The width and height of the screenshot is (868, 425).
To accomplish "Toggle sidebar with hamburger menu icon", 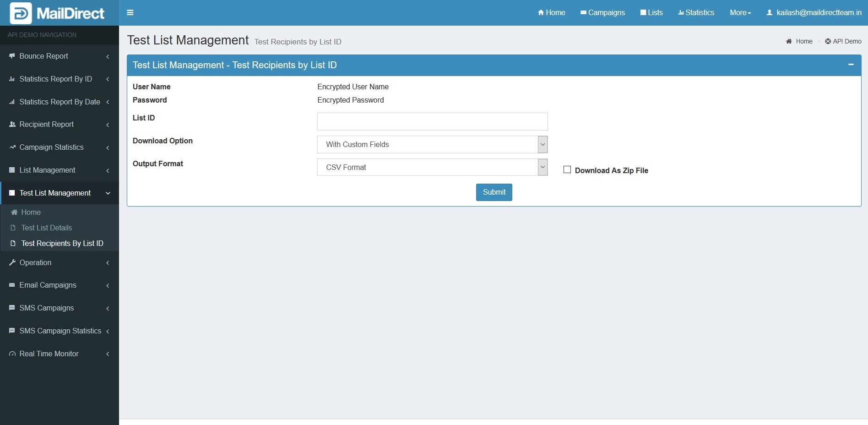I will (130, 13).
